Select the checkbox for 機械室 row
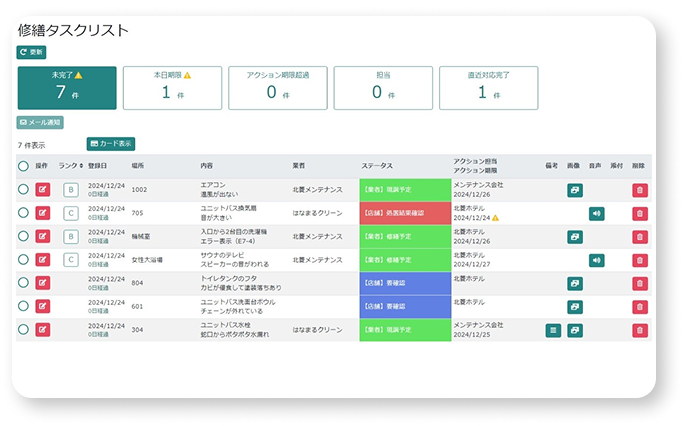Screen dimensions: 684x426 point(23,236)
